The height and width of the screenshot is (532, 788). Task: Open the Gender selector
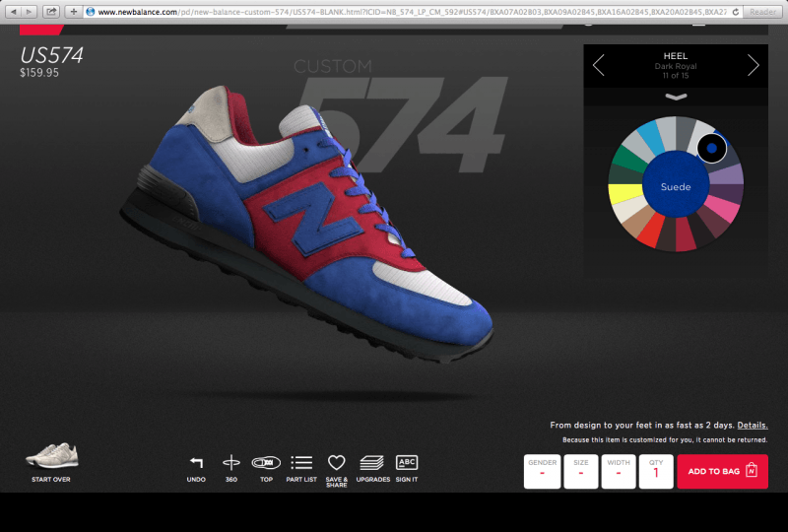[x=543, y=471]
